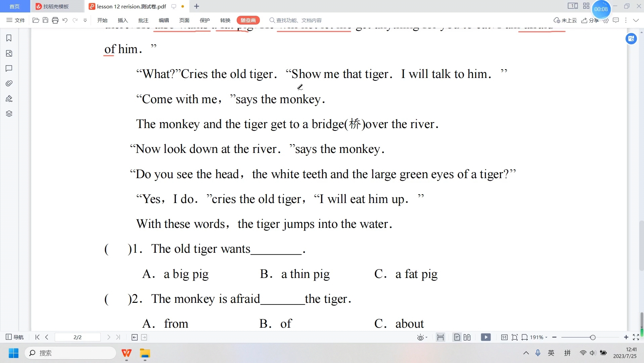Click the blue floating assistant button
Viewport: 644px width, 363px height.
631,39
